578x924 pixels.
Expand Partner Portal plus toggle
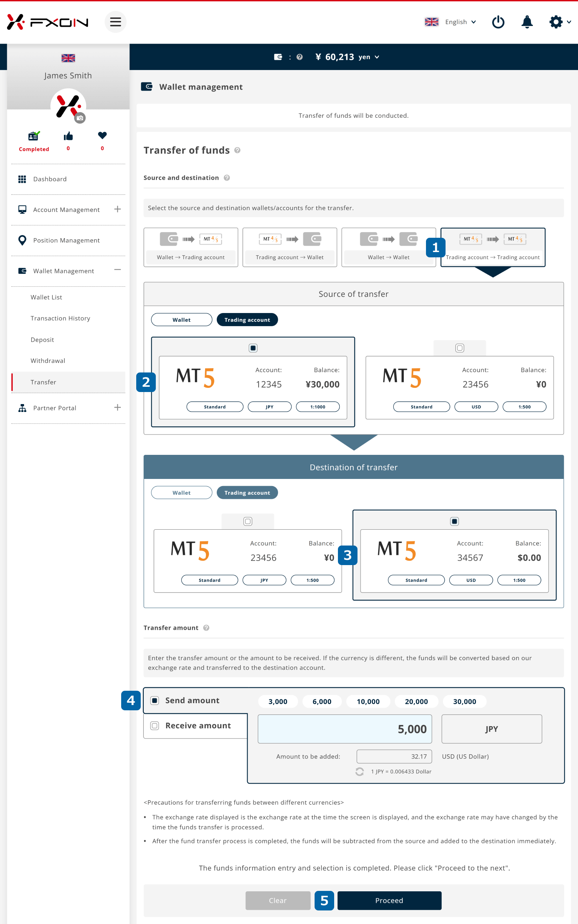[x=117, y=407]
